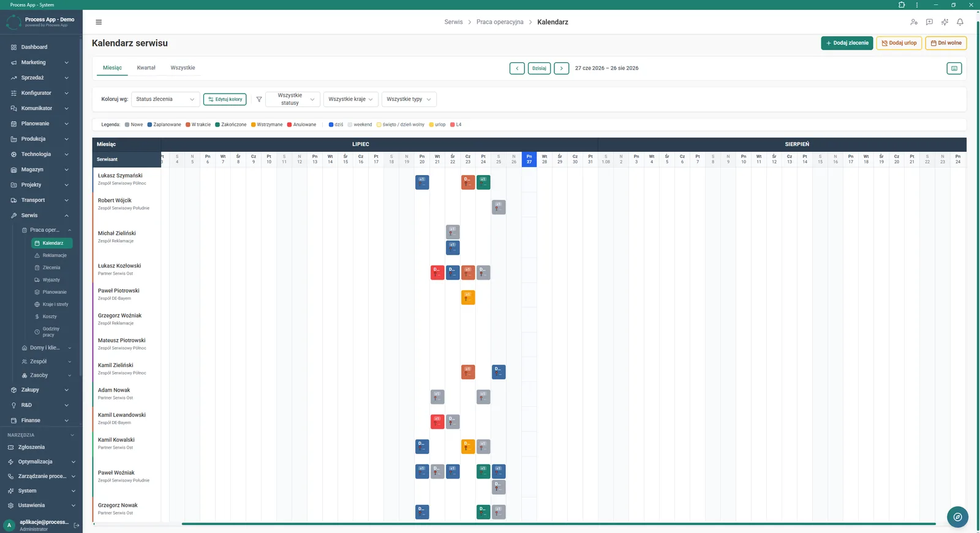Open Robert Wójcik's gray order tile
Viewport: 980px width, 533px height.
(499, 207)
